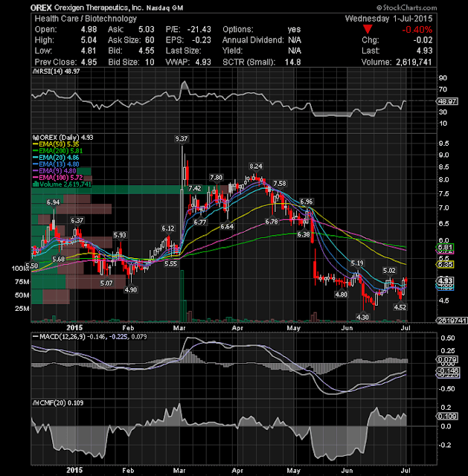Click the '6.37' price label
The height and width of the screenshot is (476, 468).
click(x=77, y=220)
